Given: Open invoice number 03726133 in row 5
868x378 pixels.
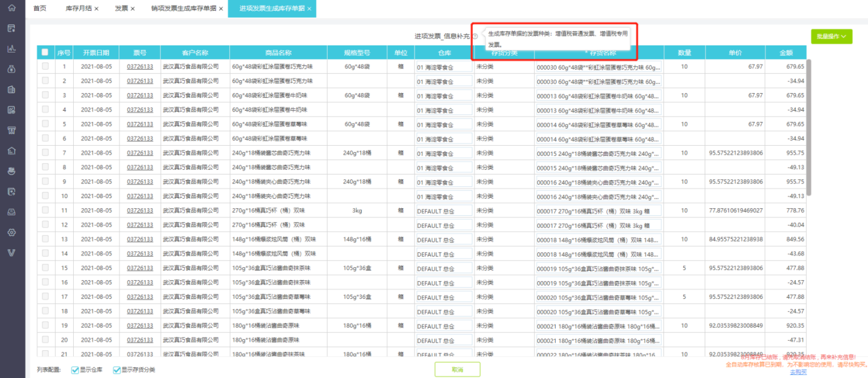Looking at the screenshot, I should coord(140,124).
